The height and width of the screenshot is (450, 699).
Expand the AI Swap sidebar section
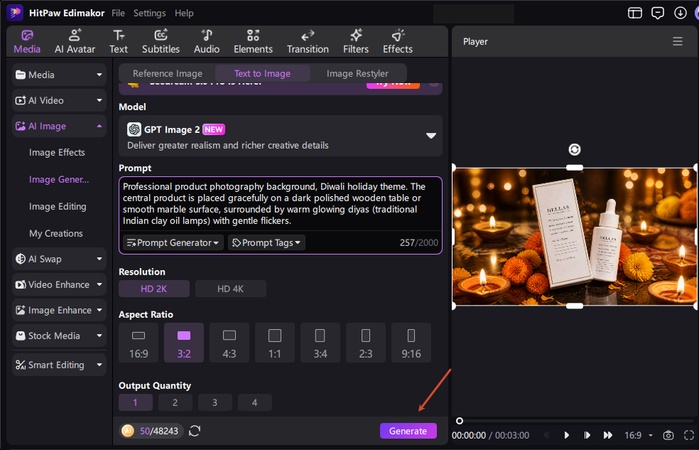coord(59,259)
